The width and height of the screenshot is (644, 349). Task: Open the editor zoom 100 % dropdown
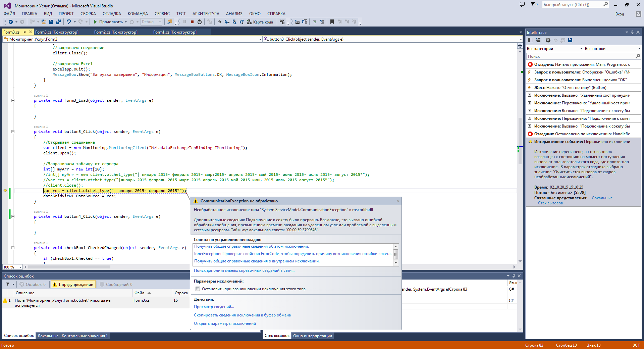pyautogui.click(x=12, y=267)
